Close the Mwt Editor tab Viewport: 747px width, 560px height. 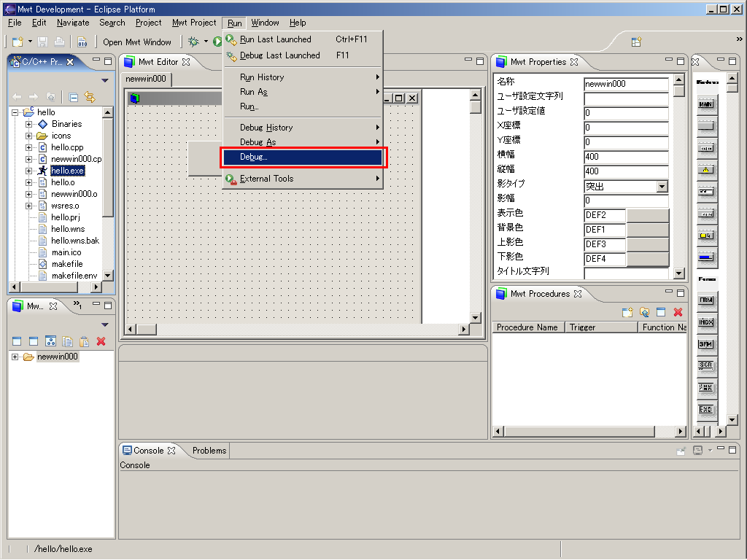pyautogui.click(x=186, y=62)
